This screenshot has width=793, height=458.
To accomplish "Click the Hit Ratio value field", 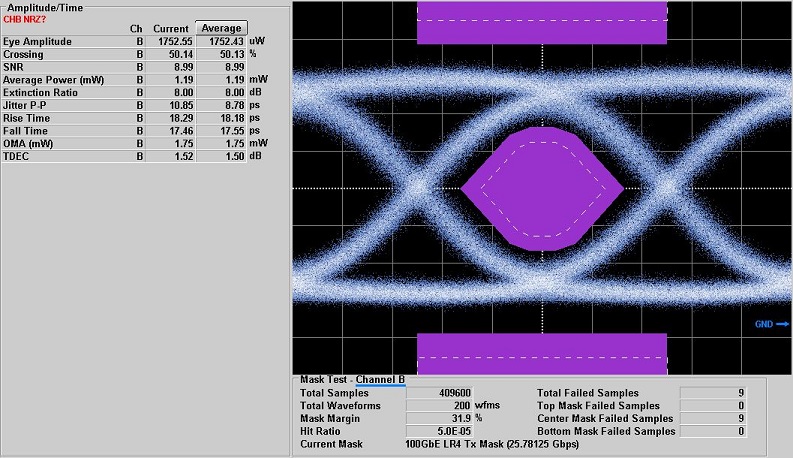I will [x=439, y=431].
